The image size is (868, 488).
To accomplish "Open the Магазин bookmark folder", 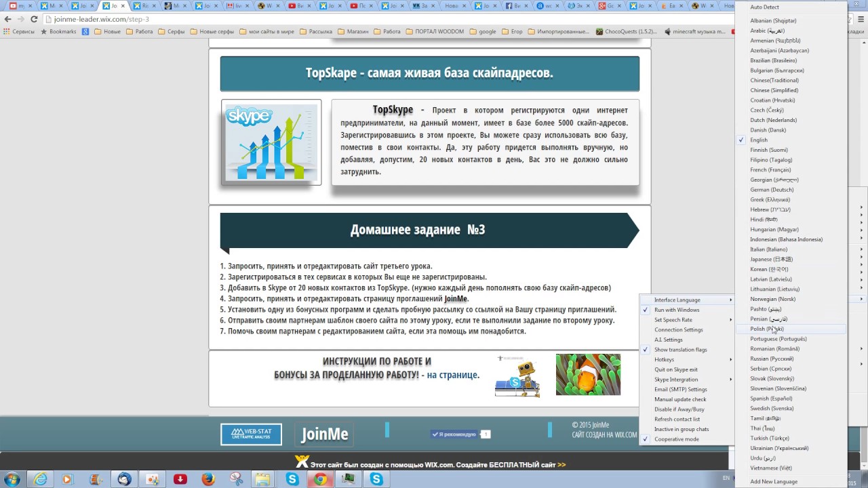I will coord(353,31).
